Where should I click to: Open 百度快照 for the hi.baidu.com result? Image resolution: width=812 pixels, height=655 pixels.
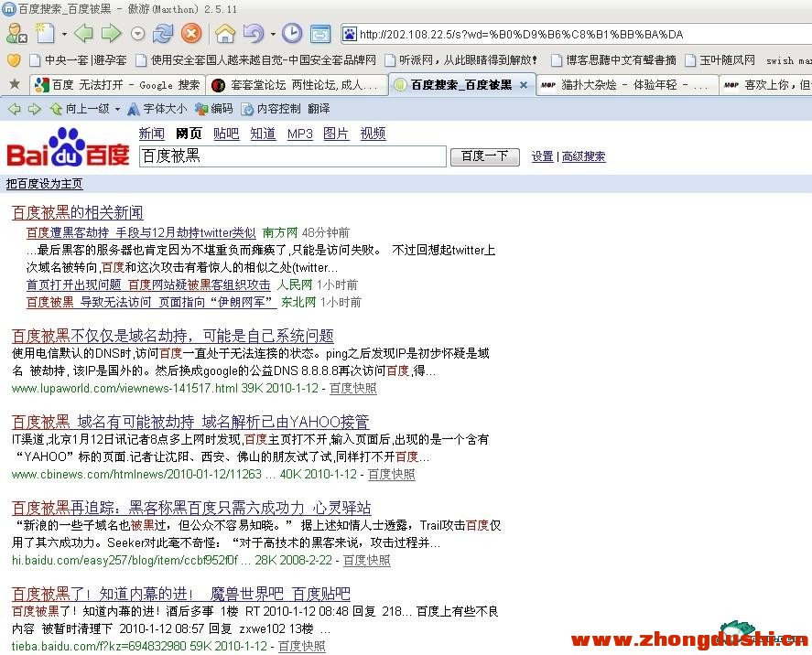[x=367, y=560]
